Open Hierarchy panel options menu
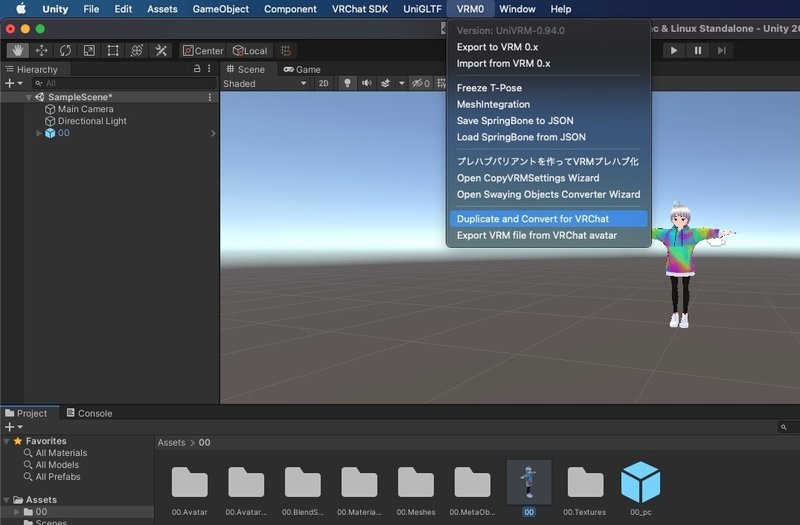Screen dimensions: 800x525 [209, 68]
